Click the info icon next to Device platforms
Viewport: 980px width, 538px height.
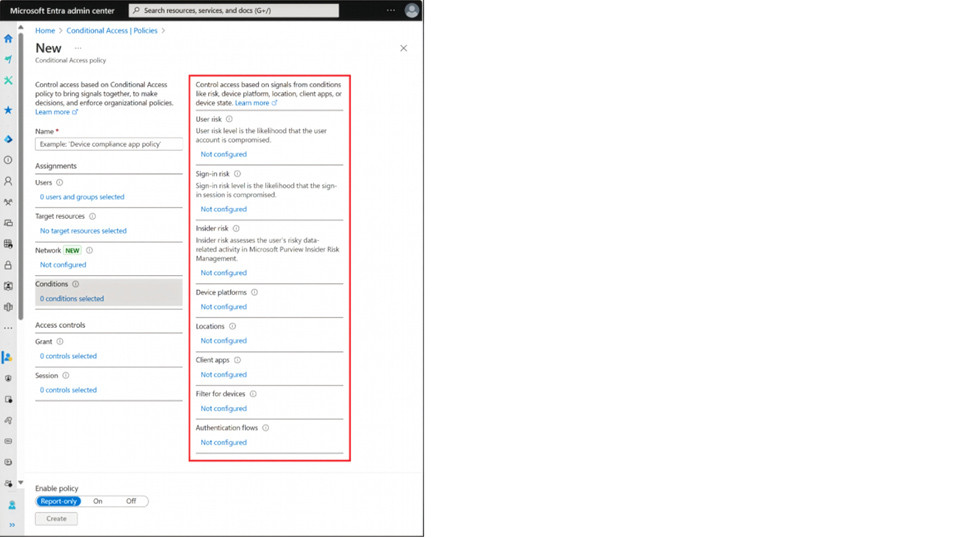254,292
